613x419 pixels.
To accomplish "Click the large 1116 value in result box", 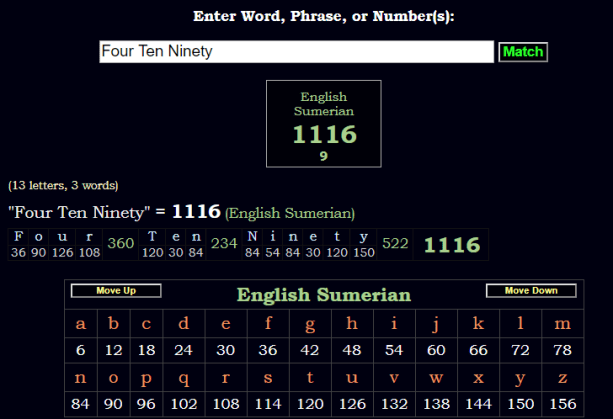I will (x=323, y=135).
